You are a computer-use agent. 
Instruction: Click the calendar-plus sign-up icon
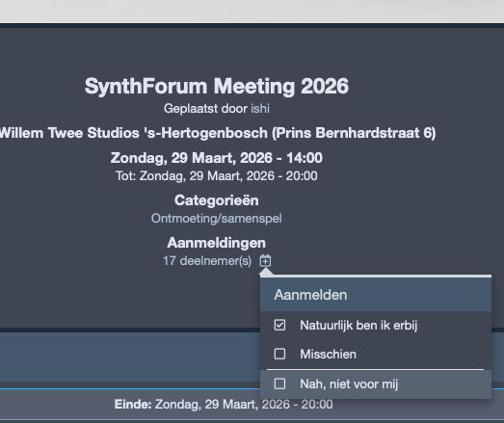tap(265, 261)
